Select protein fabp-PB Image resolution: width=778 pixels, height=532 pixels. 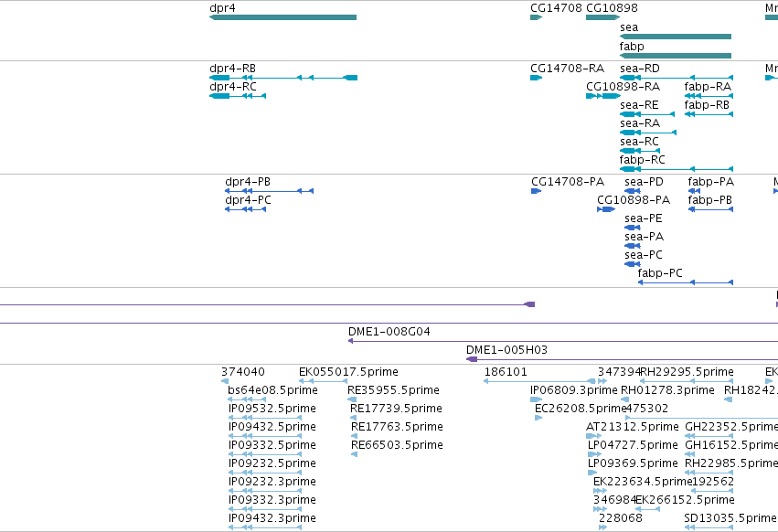[x=710, y=209]
